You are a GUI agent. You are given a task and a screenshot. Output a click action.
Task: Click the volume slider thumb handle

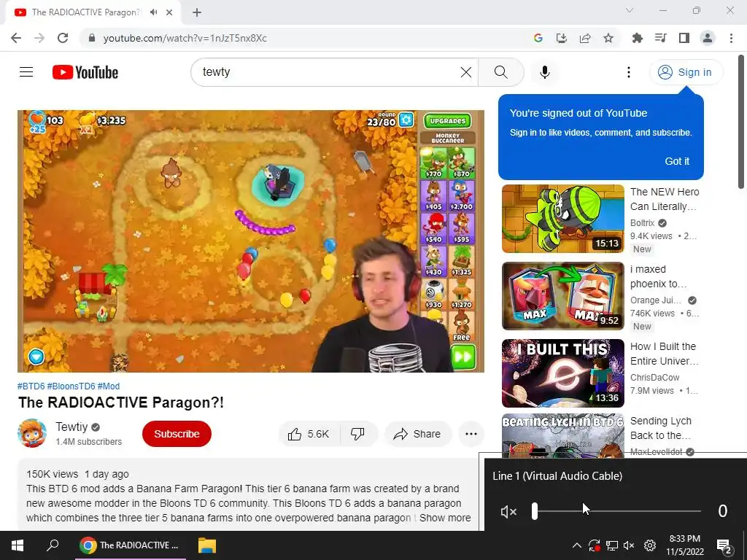[x=535, y=511]
